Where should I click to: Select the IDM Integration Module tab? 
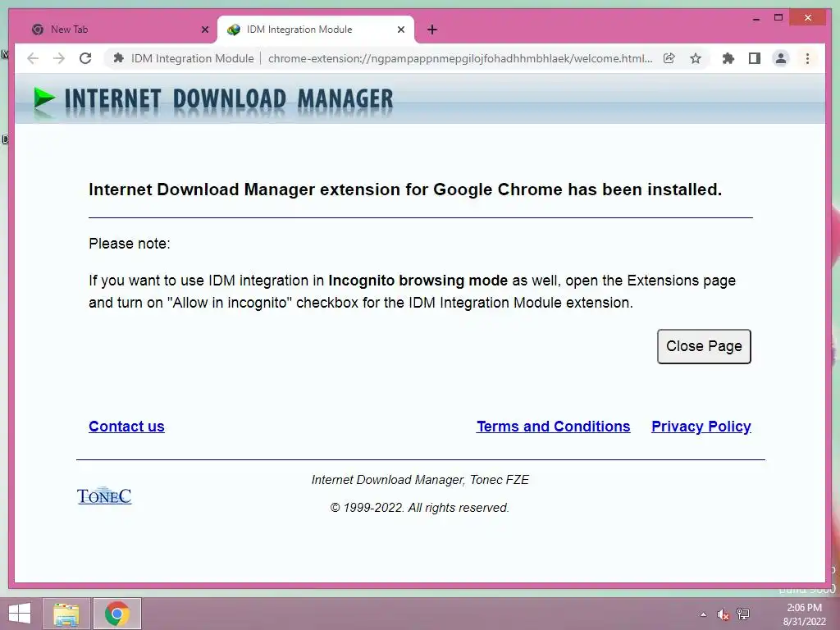pyautogui.click(x=316, y=30)
